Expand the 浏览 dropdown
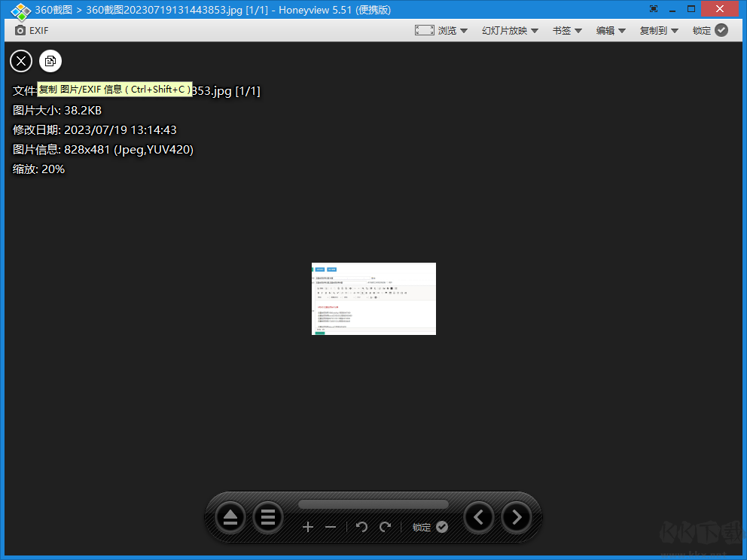Viewport: 747px width, 560px height. [x=441, y=30]
